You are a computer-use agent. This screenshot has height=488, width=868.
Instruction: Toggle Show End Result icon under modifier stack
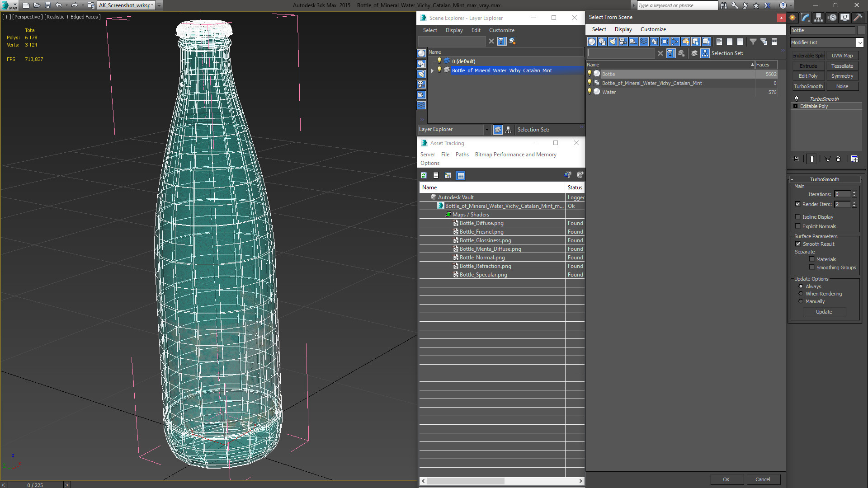click(x=812, y=159)
